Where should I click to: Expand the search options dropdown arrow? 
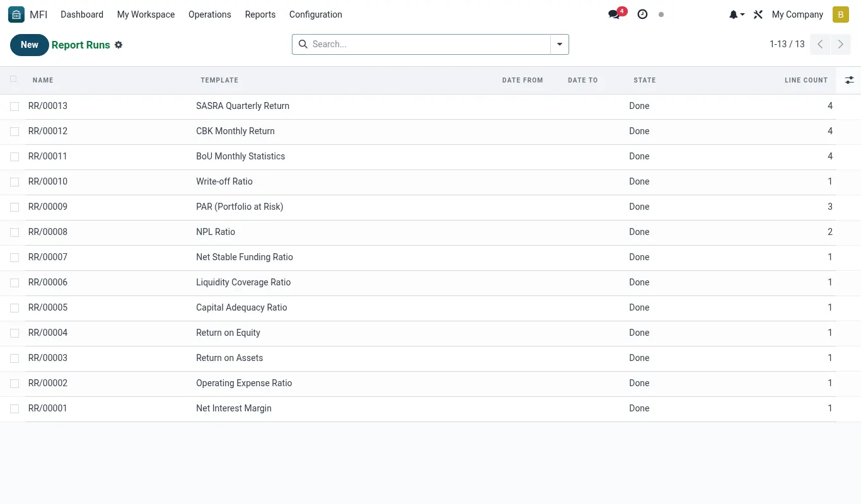pos(560,44)
